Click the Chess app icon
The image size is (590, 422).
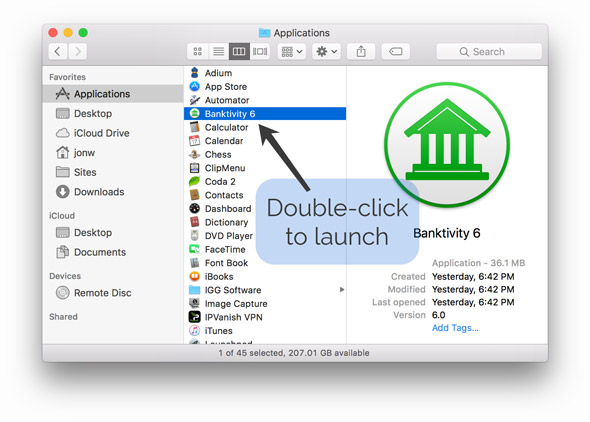click(x=195, y=154)
